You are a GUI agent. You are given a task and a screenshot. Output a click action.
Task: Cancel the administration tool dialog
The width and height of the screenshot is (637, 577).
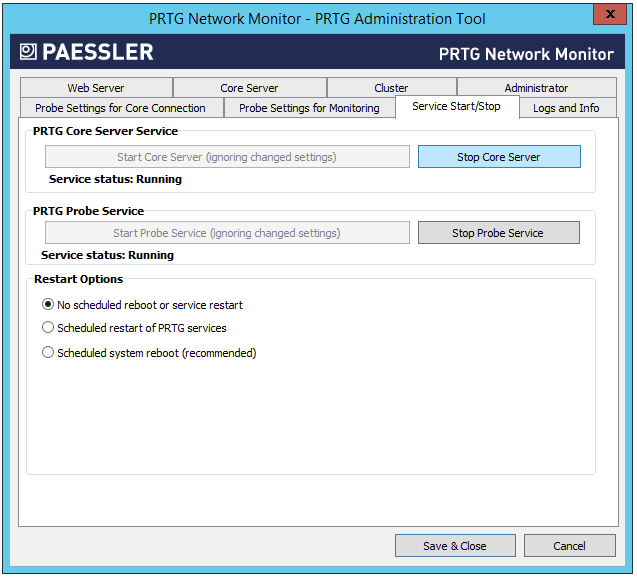(x=570, y=545)
